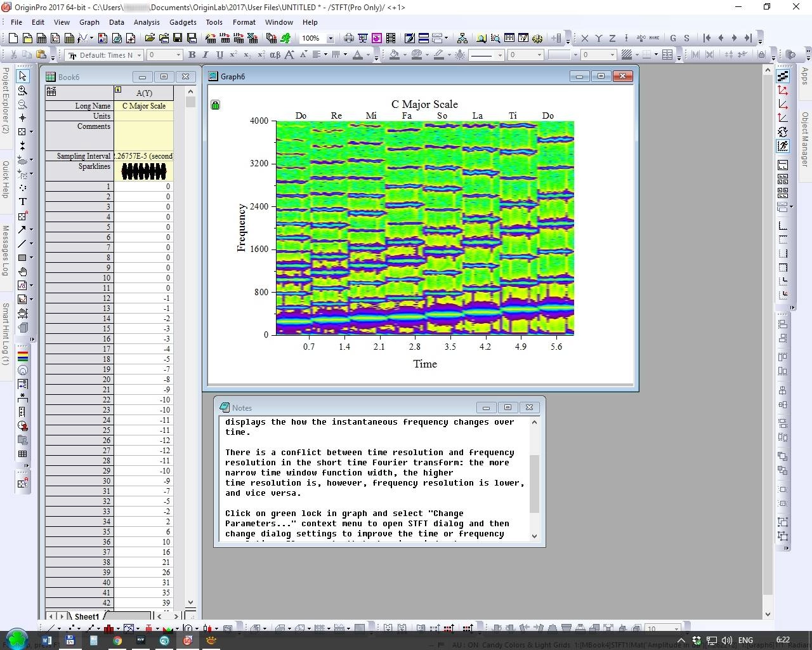Screen dimensions: 812x650
Task: Open the video builder filmstrip icon
Action: point(391,38)
